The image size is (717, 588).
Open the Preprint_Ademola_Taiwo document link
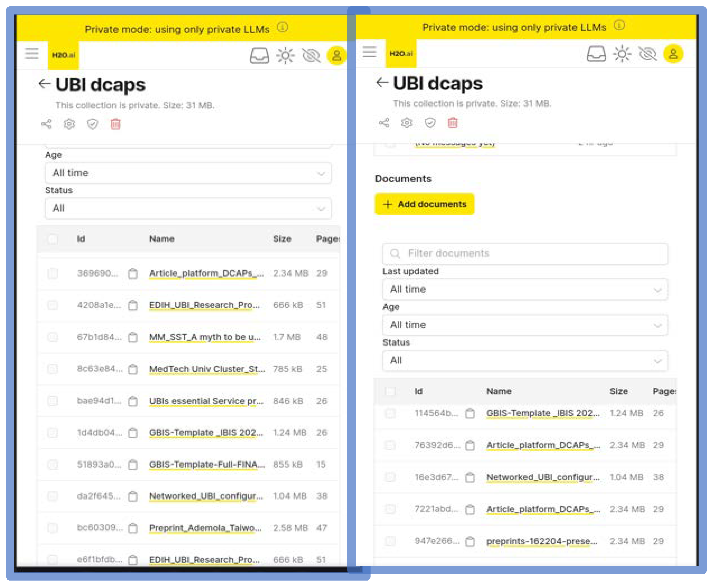(x=205, y=528)
